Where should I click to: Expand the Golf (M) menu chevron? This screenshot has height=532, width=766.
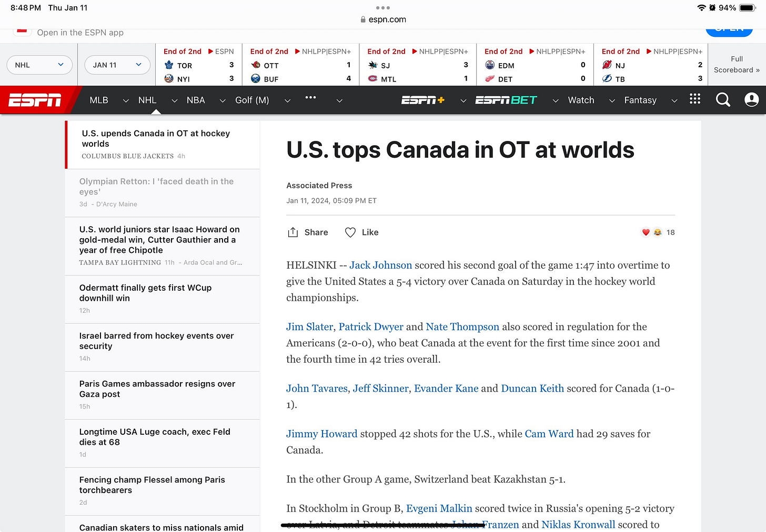pos(287,100)
